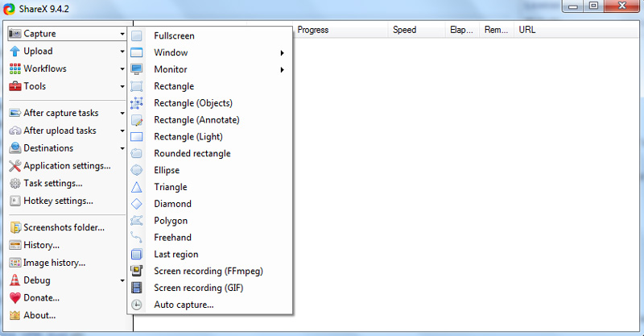Click the Fullscreen capture icon
The height and width of the screenshot is (336, 644).
tap(137, 36)
